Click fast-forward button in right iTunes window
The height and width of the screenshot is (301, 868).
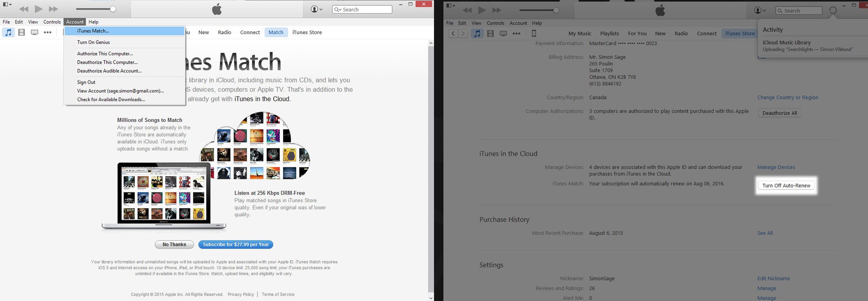tap(497, 10)
